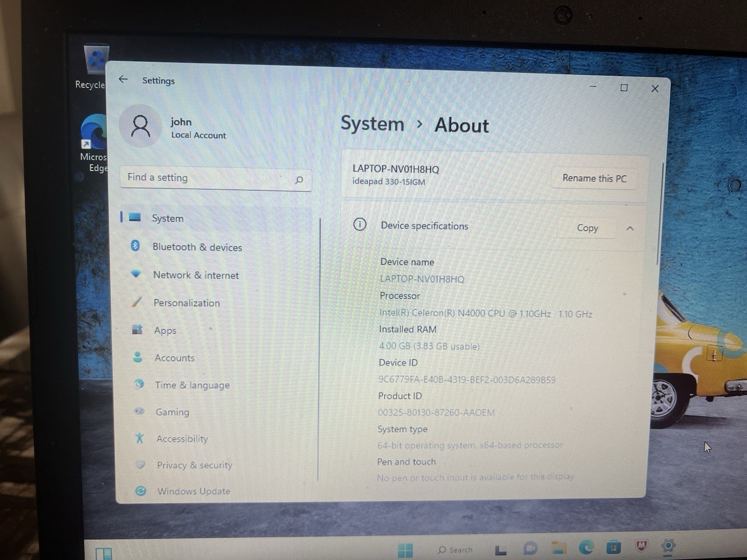This screenshot has height=560, width=747.
Task: Click the System breadcrumb link
Action: pyautogui.click(x=372, y=124)
